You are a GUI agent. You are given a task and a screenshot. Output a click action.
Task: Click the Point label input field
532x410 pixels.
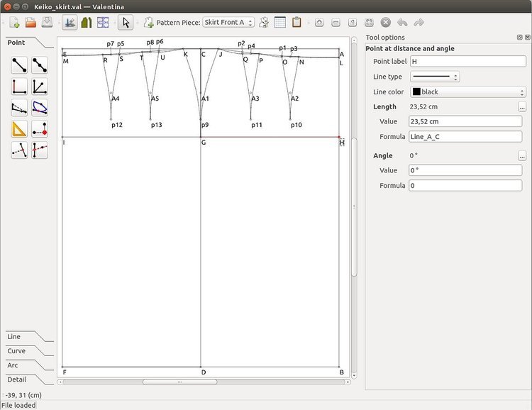point(466,62)
